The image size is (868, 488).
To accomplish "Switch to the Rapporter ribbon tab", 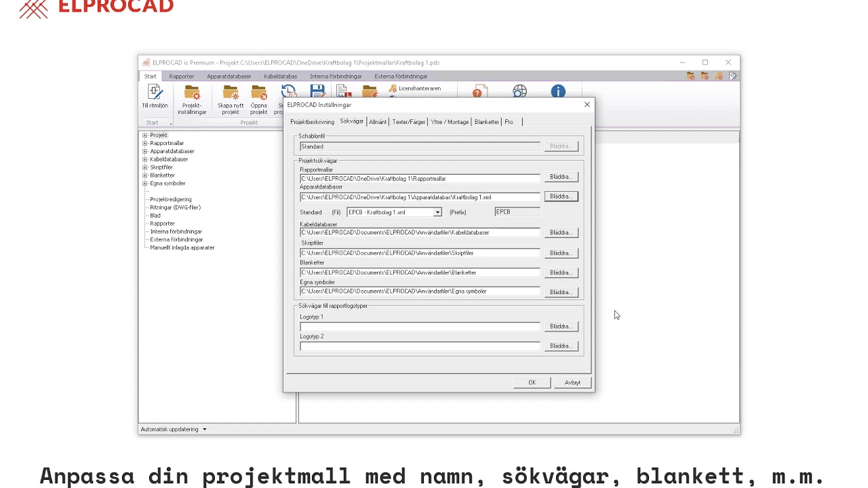I will coord(182,77).
